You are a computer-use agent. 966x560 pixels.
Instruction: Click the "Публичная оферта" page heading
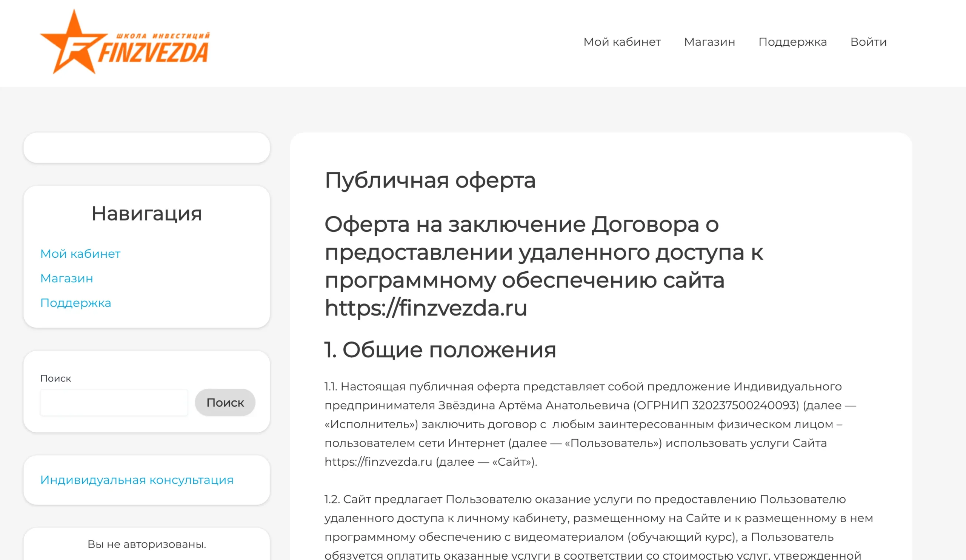coord(430,180)
